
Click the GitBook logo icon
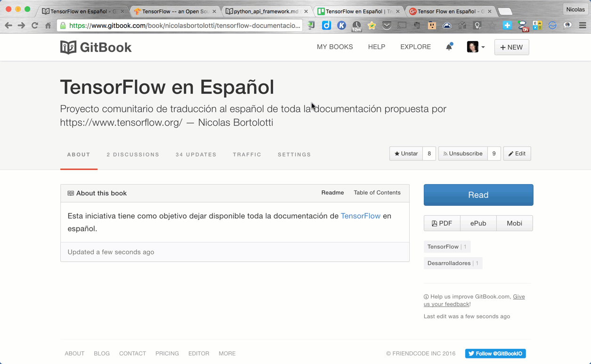pos(67,47)
